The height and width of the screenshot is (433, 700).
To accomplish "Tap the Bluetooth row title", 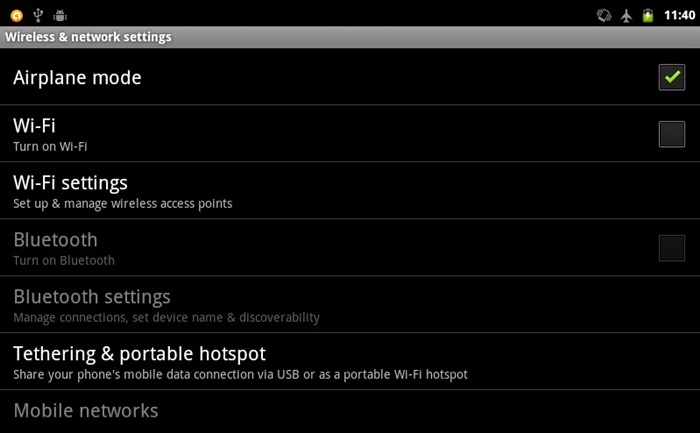I will coord(55,240).
